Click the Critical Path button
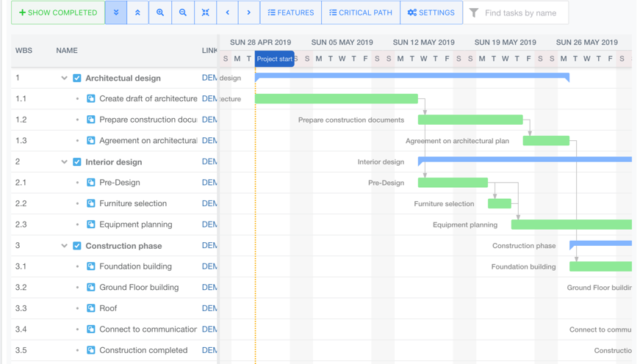Screen dimensions: 640x364 (x=361, y=12)
